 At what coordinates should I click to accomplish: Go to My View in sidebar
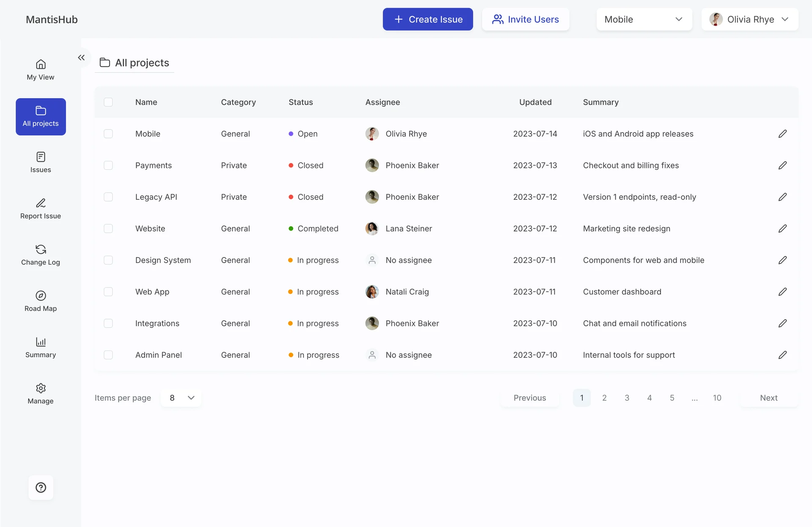(x=41, y=70)
